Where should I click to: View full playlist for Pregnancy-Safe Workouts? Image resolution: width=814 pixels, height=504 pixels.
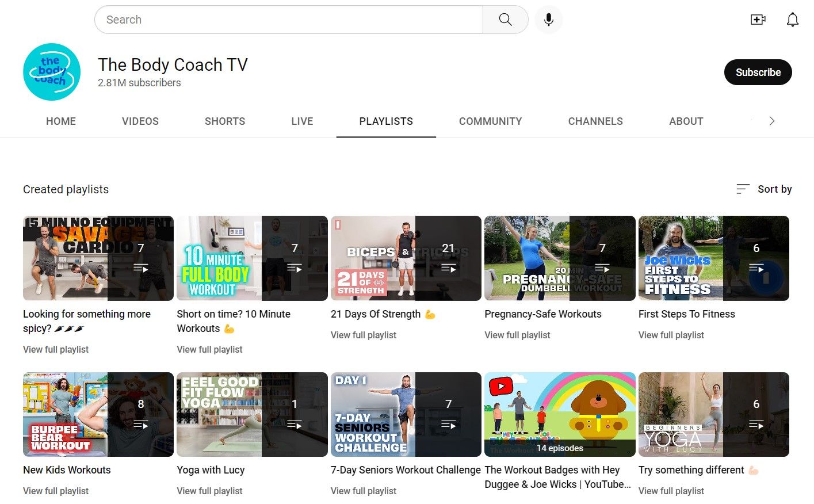point(517,335)
